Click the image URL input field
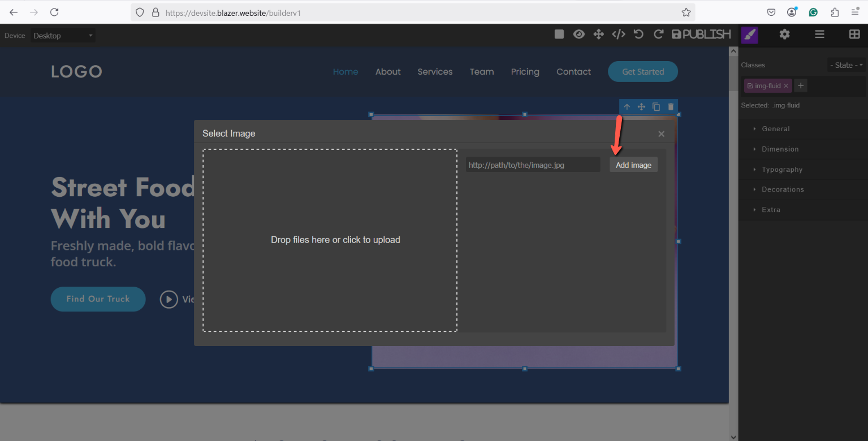 tap(533, 165)
